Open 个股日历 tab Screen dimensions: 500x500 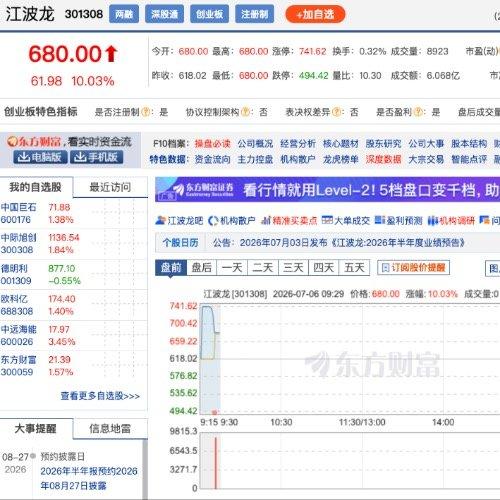pyautogui.click(x=180, y=242)
